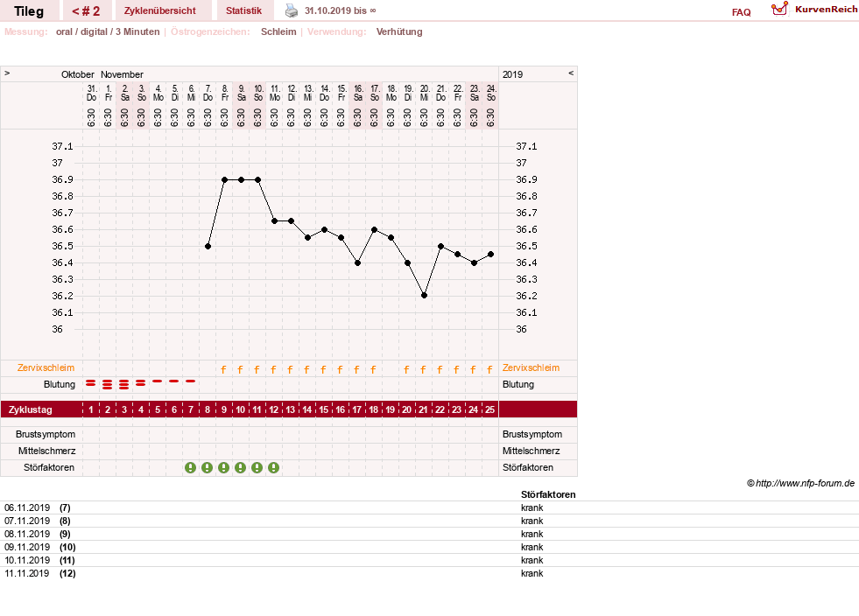Screen dimensions: 859x616
Task: Click the right-side 'Zervixschleim' label
Action: point(531,368)
